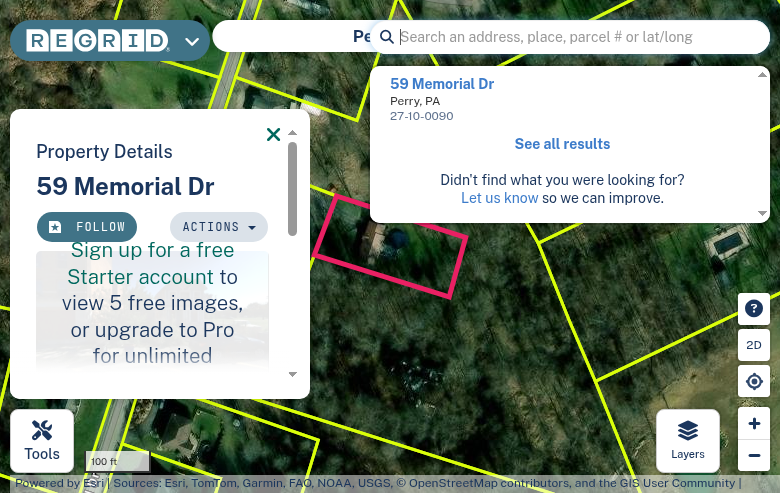The image size is (780, 493).
Task: Zoom in with the plus button
Action: 754,424
